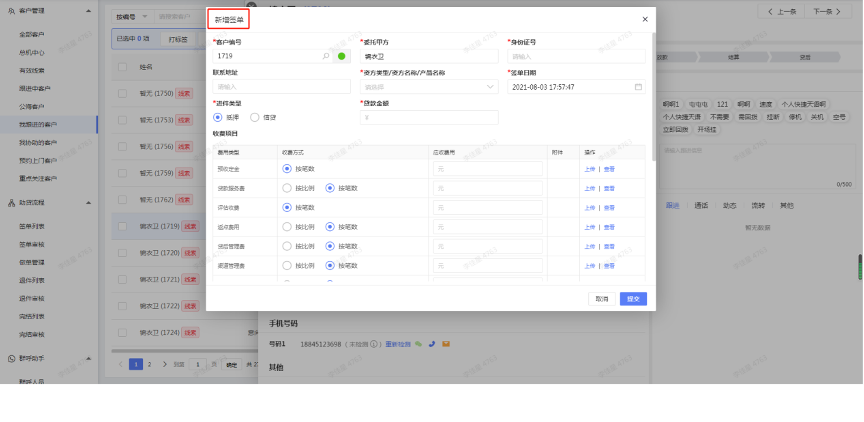Go to the previous page with the pagination arrow
Viewport: 864px width, 422px height.
(121, 364)
